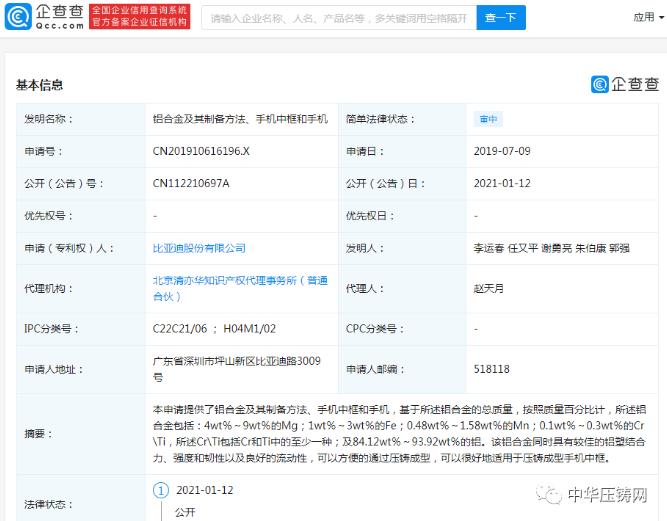Click the 公开 legal status entry
Viewport: 667px width, 521px height.
(185, 512)
